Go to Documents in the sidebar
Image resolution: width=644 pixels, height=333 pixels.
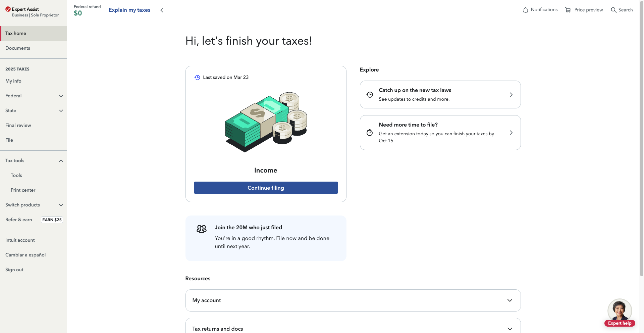[x=18, y=48]
